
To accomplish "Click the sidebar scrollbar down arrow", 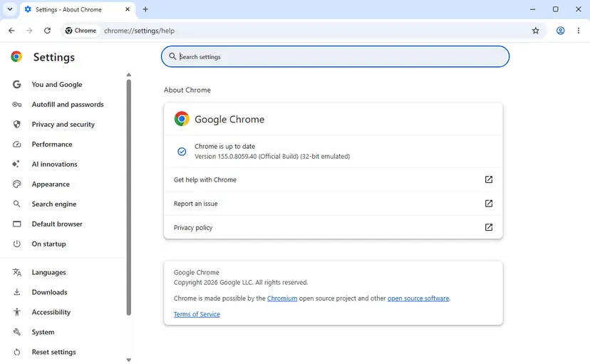I will point(129,360).
